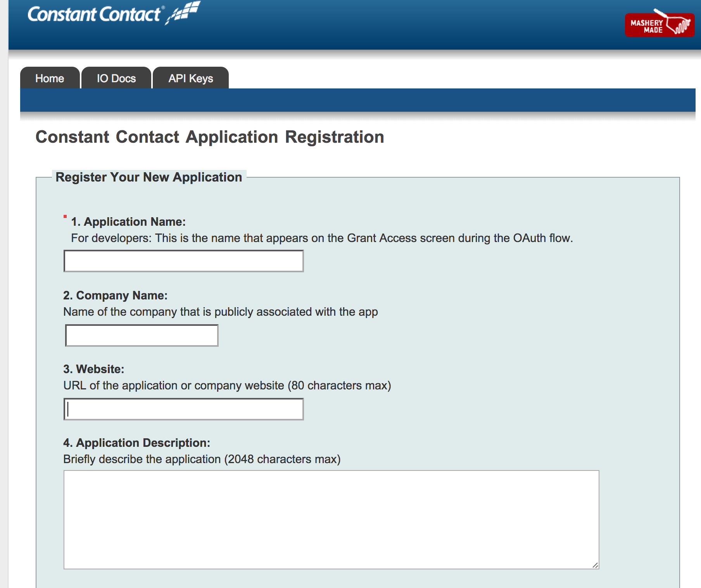Click the Application Registration page heading
The height and width of the screenshot is (588, 701).
coord(210,137)
